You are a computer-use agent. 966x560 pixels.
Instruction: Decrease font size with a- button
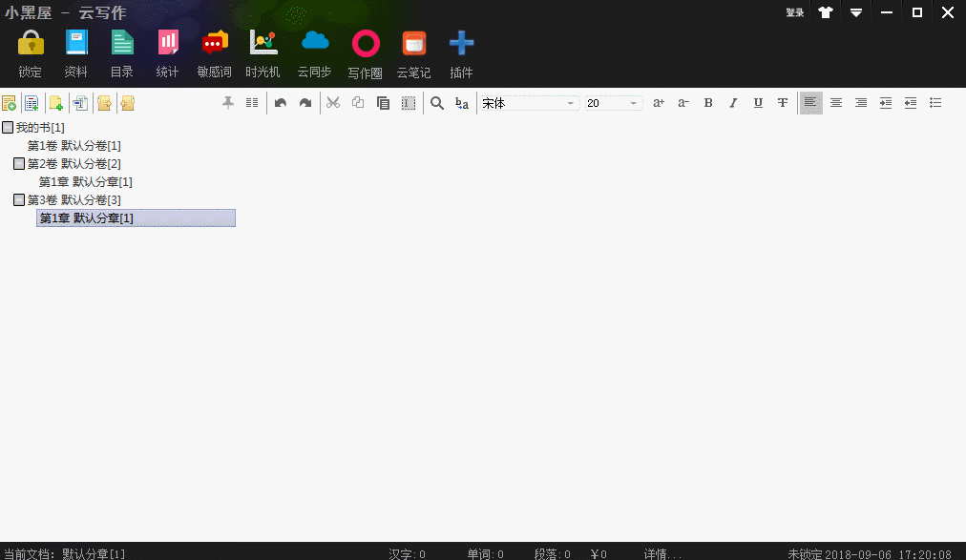click(683, 103)
